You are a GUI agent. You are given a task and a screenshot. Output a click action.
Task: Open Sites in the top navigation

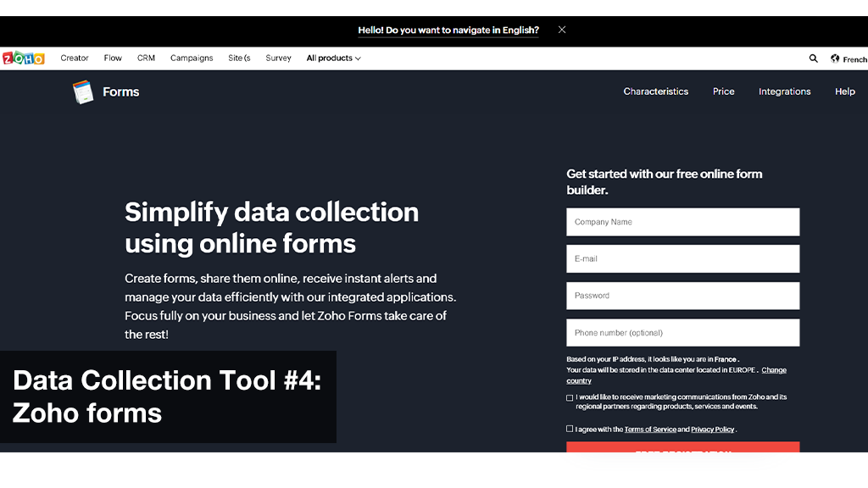[239, 58]
